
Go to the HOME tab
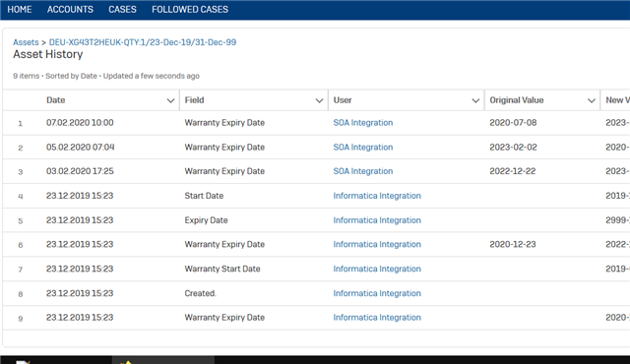point(20,10)
